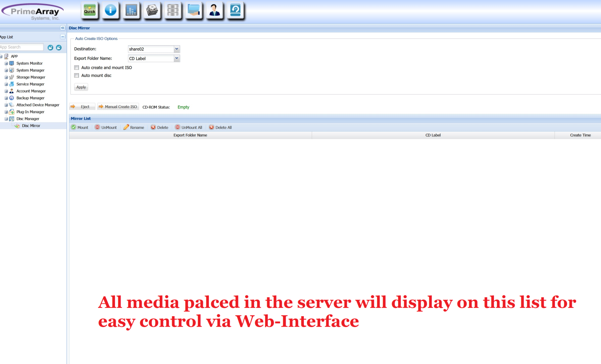The image size is (601, 364).
Task: Collapse the left sidebar panel
Action: [62, 28]
